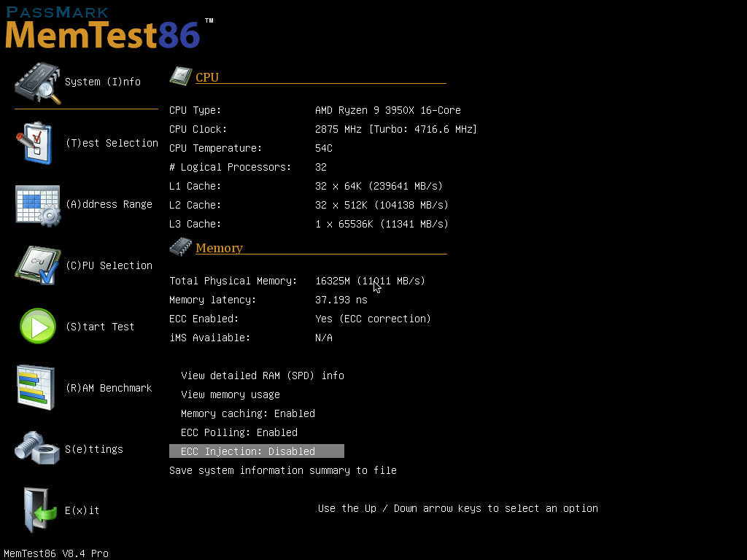Click the 32 x 512K L2 cache value
Viewport: 747px width, 560px height.
[x=382, y=205]
